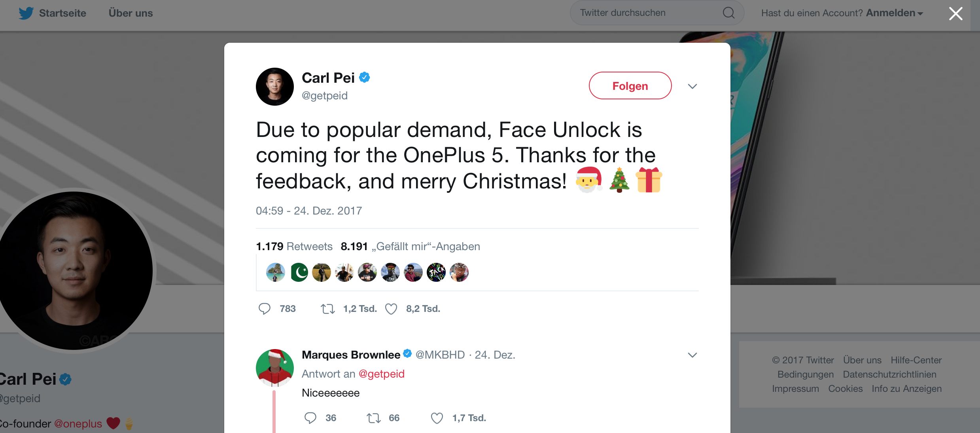Open Über uns in the top navigation
Image resolution: width=980 pixels, height=433 pixels.
(131, 13)
